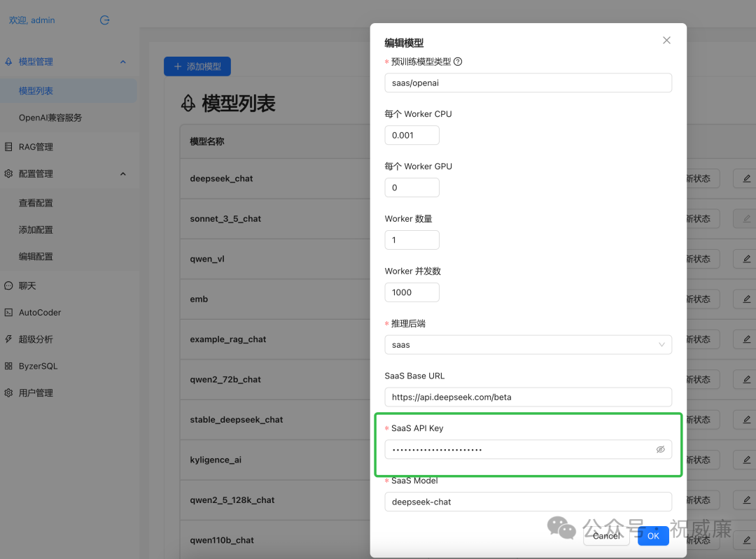Click the 预训练模型类型 input field
Viewport: 756px width, 559px height.
(x=528, y=83)
